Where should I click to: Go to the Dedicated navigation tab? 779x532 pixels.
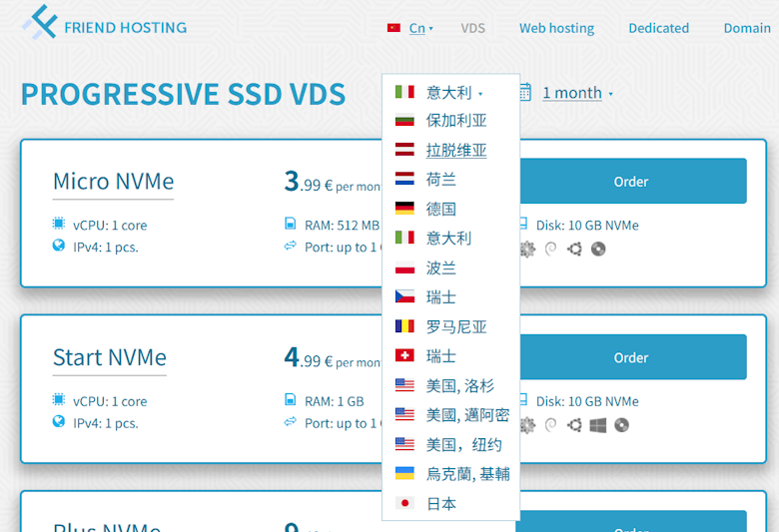click(658, 28)
